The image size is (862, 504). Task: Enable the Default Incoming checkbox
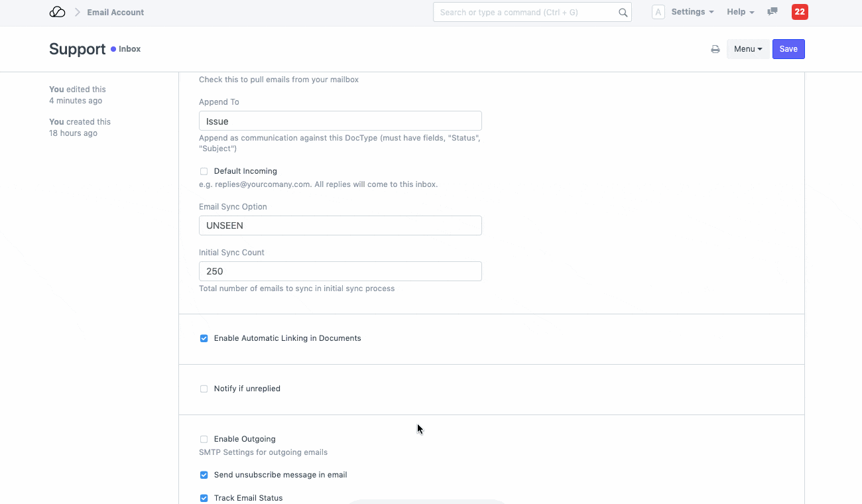(x=204, y=171)
